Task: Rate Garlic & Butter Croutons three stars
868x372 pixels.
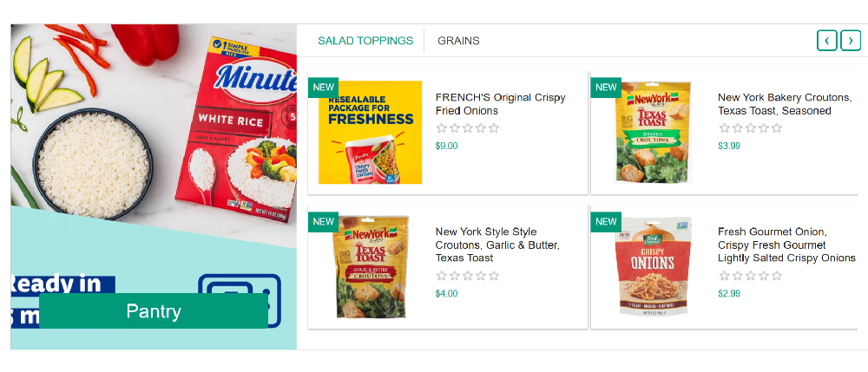Action: tap(468, 276)
